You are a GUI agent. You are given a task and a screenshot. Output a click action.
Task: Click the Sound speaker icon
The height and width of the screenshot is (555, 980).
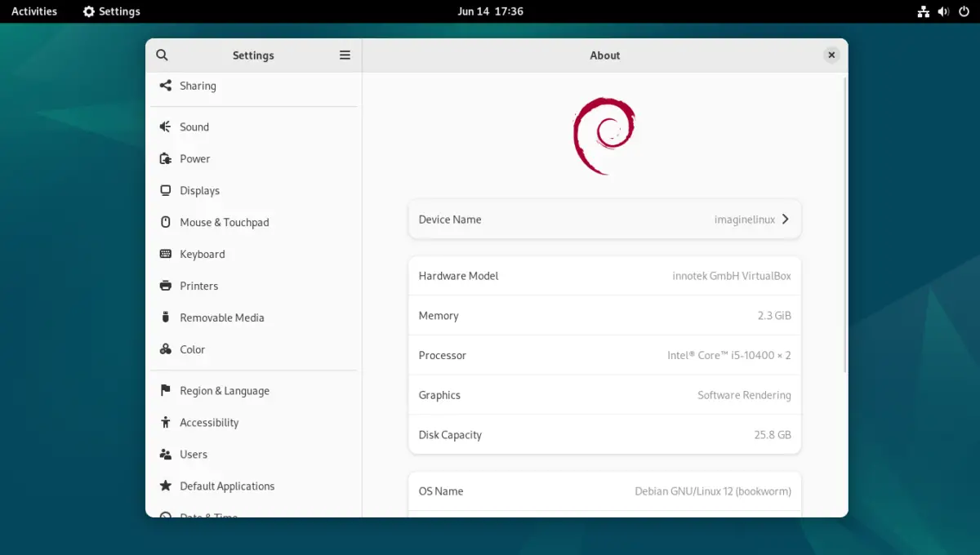click(165, 127)
